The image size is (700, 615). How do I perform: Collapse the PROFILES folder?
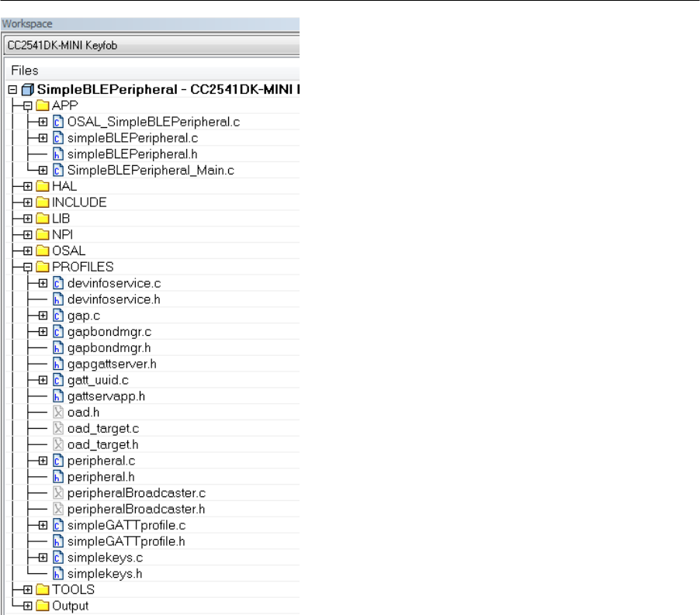28,267
